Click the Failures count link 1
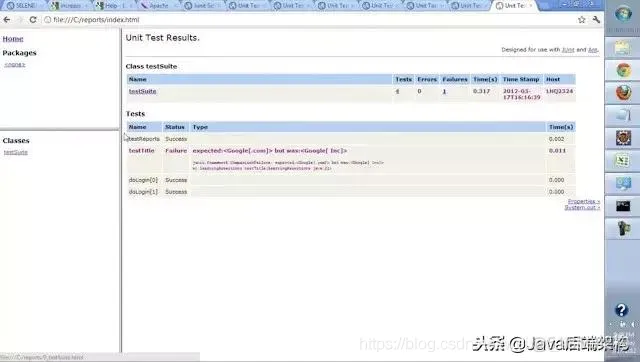The width and height of the screenshot is (640, 362). 444,91
